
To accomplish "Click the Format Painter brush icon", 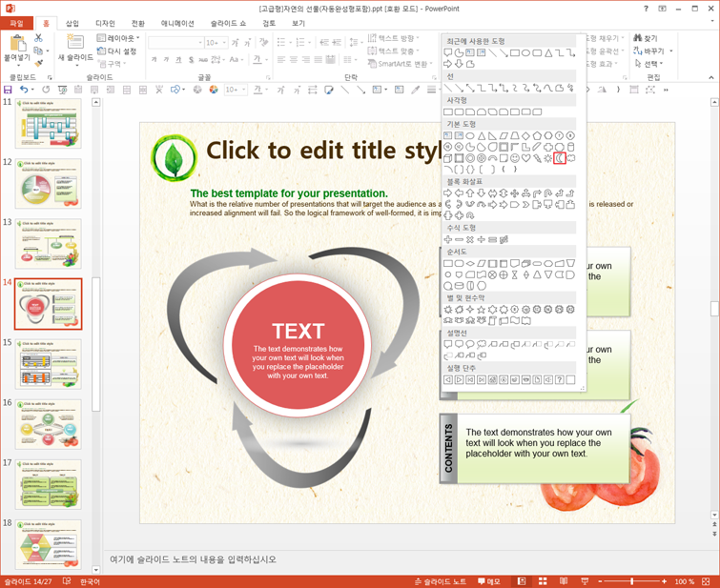I will [38, 63].
